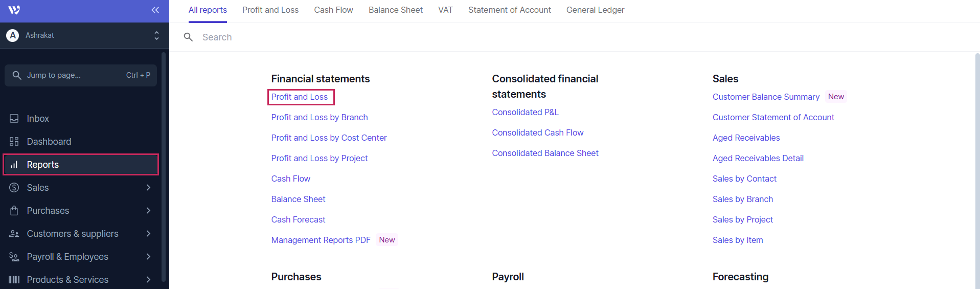Screen dimensions: 980x289
Task: Click the Products & Services barcode icon
Action: tap(14, 280)
